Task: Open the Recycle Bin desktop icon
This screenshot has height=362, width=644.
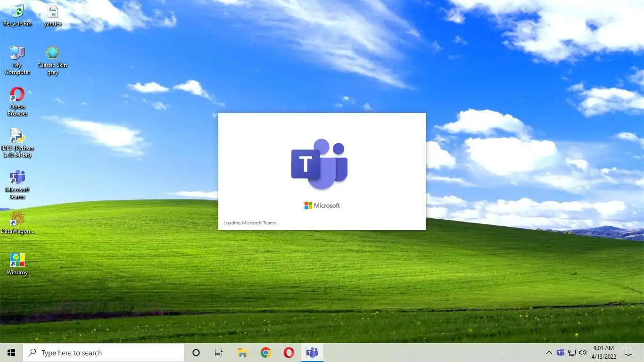Action: [x=17, y=15]
